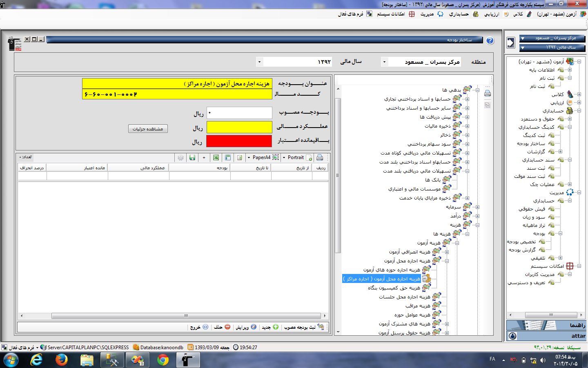Open Firefox from the taskbar
The height and width of the screenshot is (368, 588).
click(62, 360)
